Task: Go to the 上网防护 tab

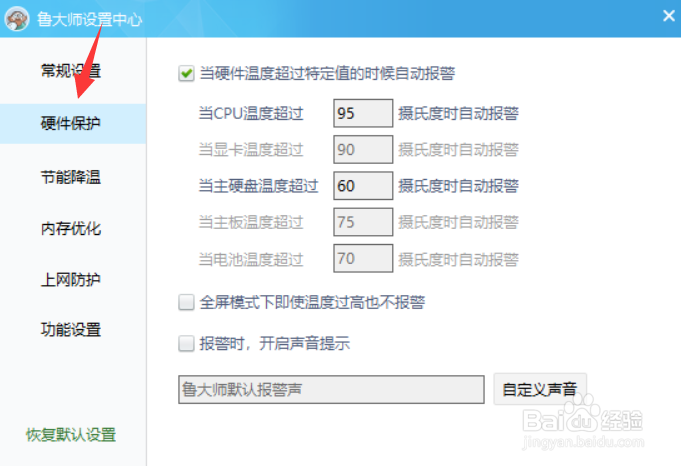Action: pos(71,279)
